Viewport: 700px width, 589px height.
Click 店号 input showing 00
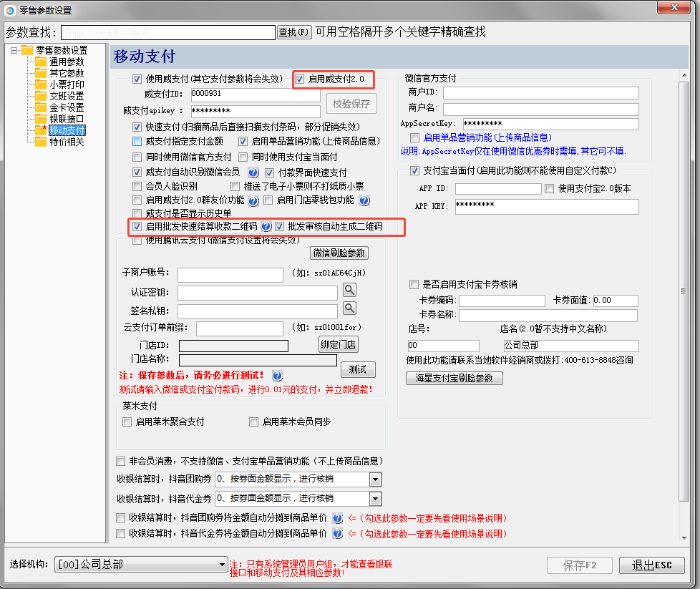coord(443,346)
